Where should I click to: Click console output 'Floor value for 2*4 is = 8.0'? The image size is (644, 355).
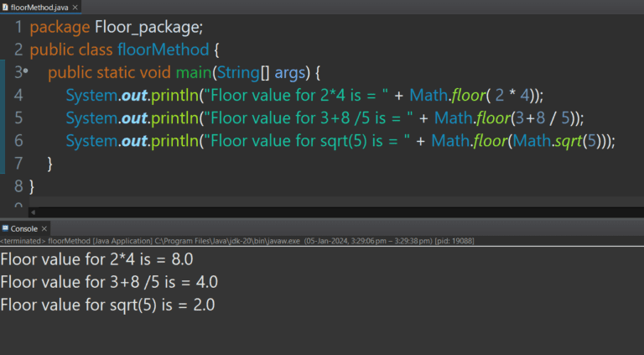pos(96,259)
